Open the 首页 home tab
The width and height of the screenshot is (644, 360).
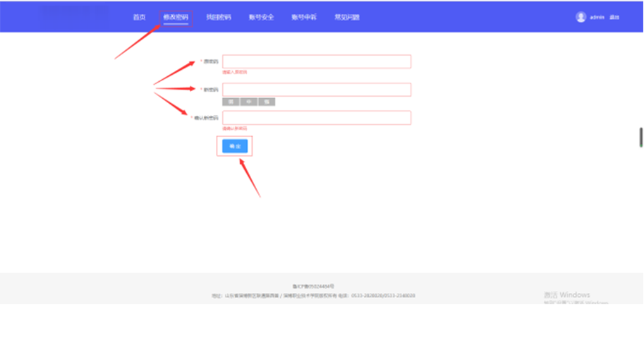[139, 17]
